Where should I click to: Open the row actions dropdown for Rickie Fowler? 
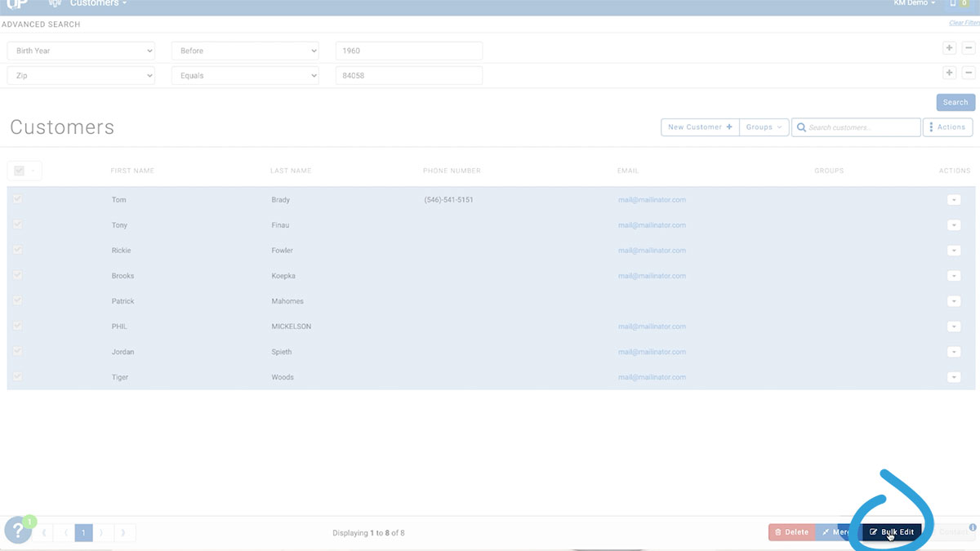954,251
